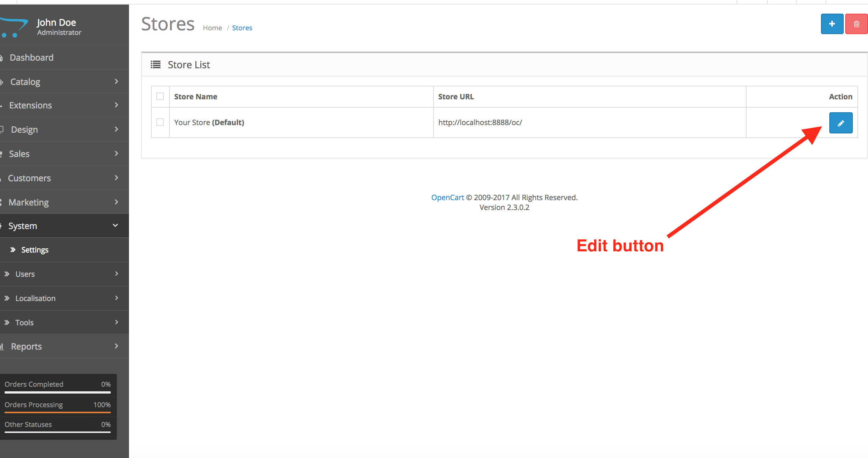Expand the Users submenu chevron
The width and height of the screenshot is (868, 458).
tap(116, 274)
